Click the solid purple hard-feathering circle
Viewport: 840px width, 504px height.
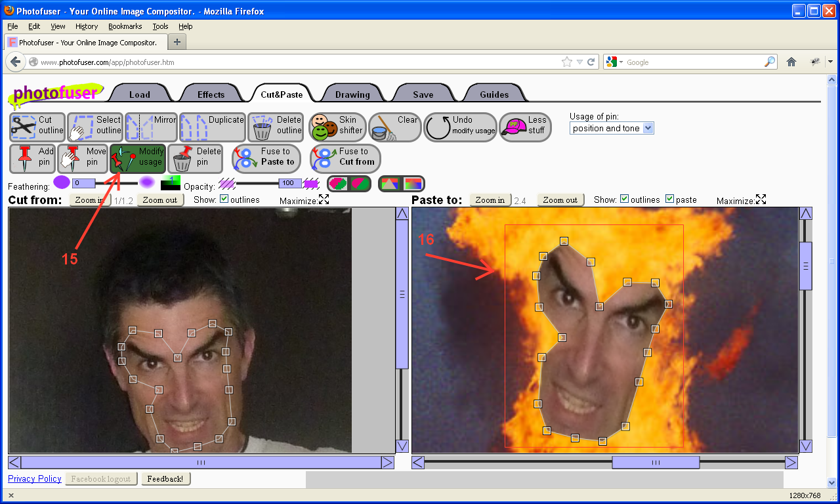tap(62, 182)
